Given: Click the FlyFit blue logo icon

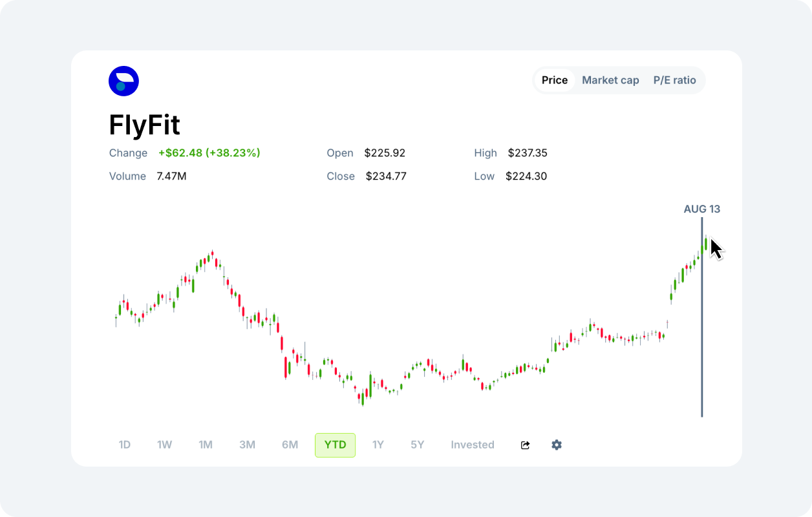Looking at the screenshot, I should [x=123, y=81].
